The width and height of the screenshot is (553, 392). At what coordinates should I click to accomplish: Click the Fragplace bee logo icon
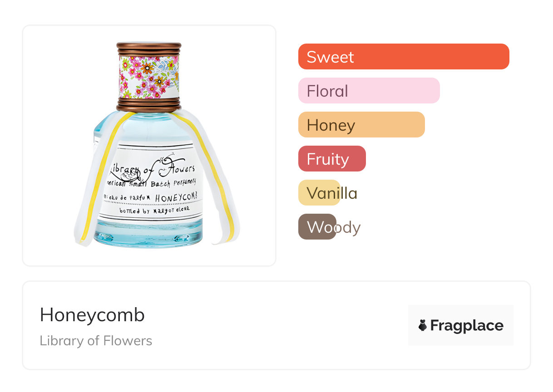pyautogui.click(x=423, y=325)
